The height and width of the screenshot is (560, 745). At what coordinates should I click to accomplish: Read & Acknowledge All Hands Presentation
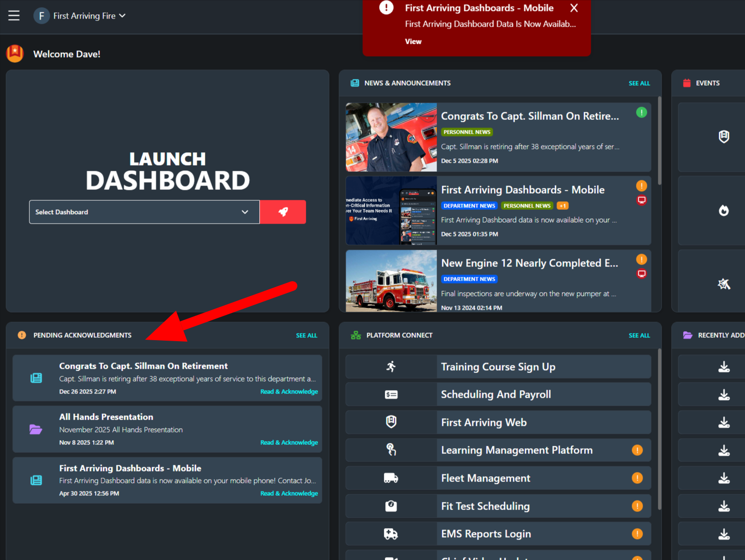289,442
